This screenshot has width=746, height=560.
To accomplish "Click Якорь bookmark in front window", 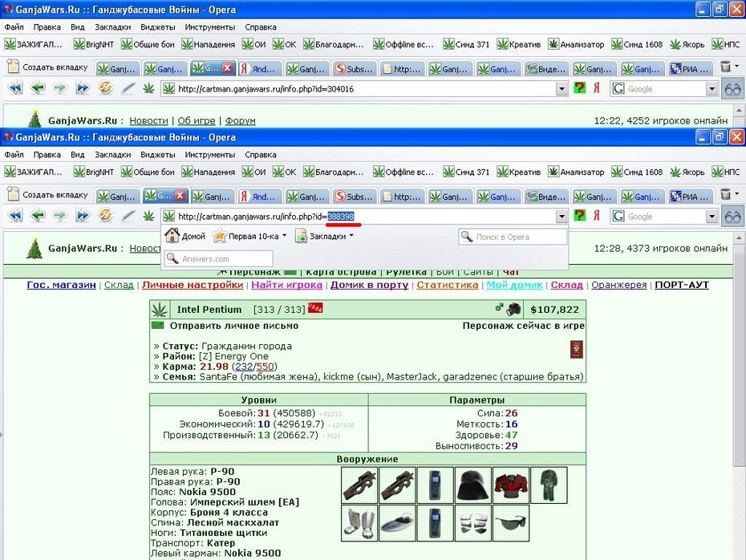I will [x=687, y=172].
